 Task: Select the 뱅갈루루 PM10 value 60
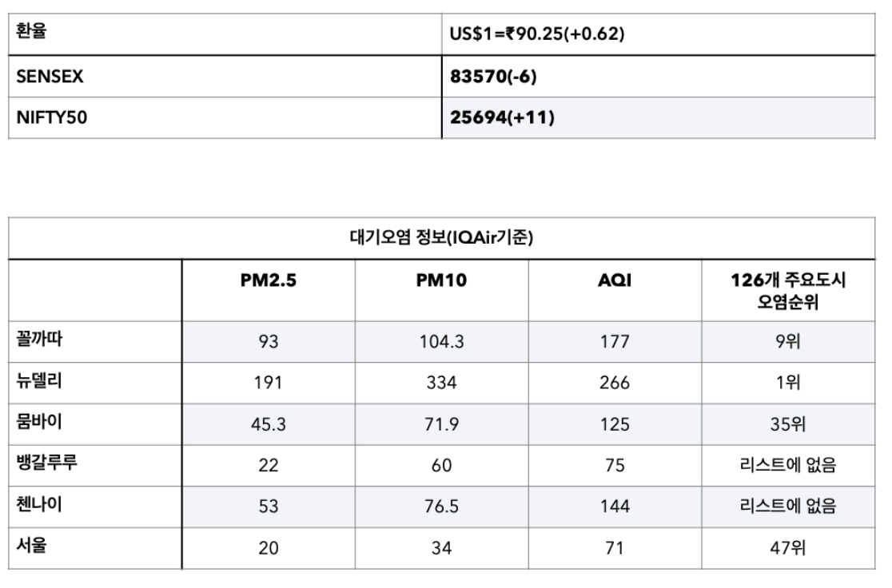[441, 466]
